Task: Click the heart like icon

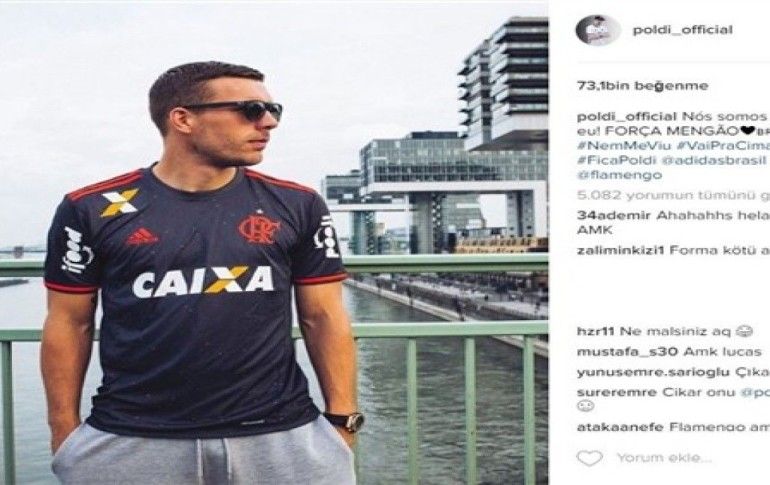Action: point(589,458)
